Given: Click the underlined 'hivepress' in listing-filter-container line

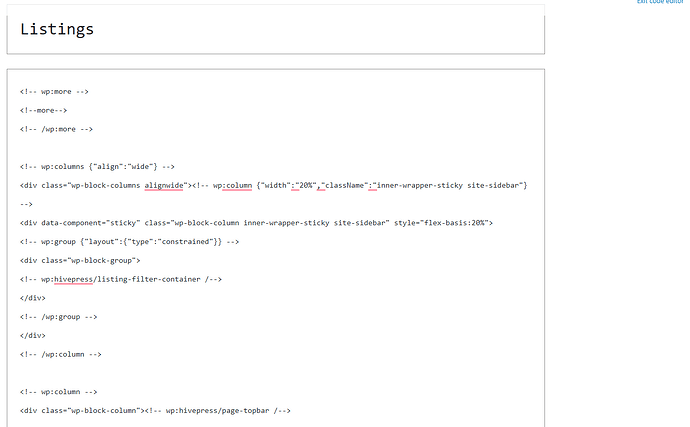Looking at the screenshot, I should (x=73, y=279).
